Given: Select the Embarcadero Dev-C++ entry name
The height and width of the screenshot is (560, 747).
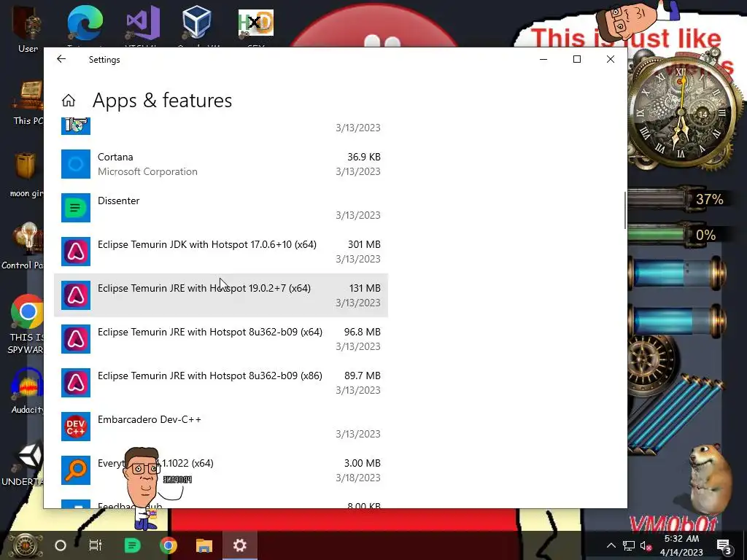Looking at the screenshot, I should (x=149, y=419).
